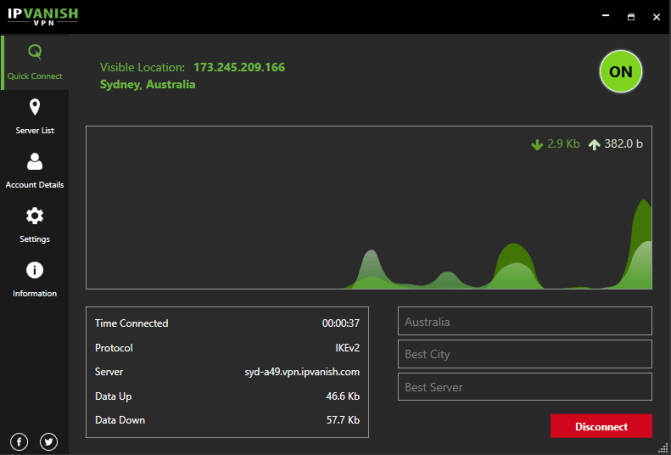Click the 2.9 Kb download rate
The height and width of the screenshot is (455, 671).
pos(564,144)
